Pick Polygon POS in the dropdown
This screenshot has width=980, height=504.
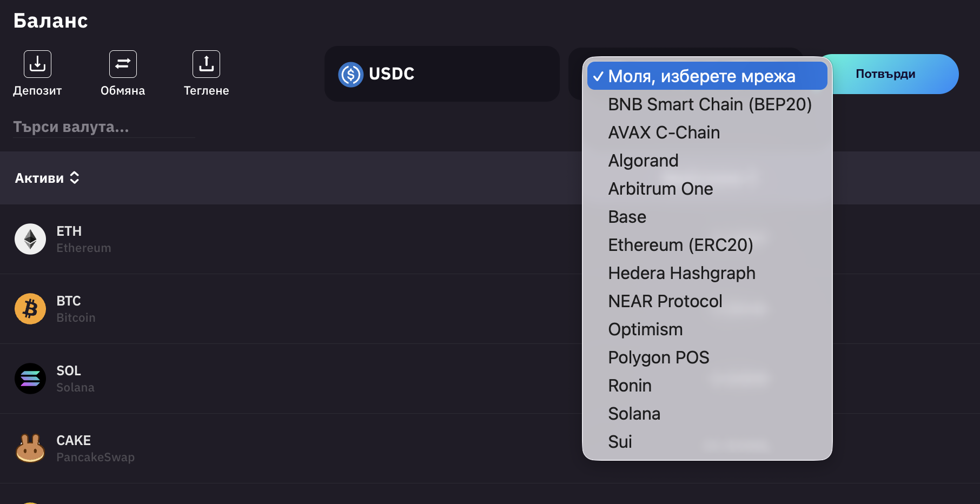pos(658,357)
